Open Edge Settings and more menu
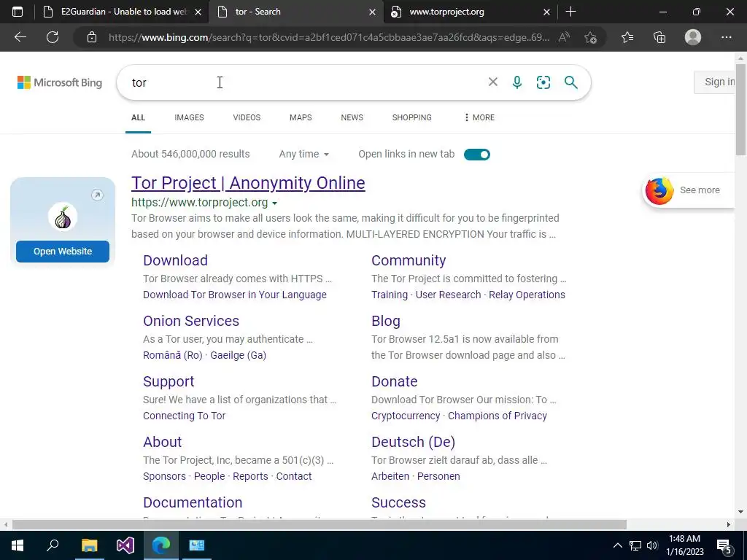 click(726, 37)
